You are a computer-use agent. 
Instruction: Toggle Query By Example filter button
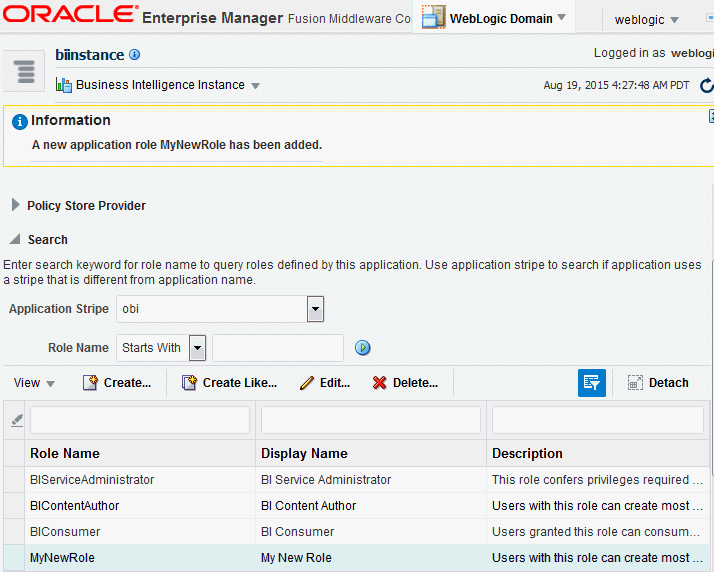(592, 383)
